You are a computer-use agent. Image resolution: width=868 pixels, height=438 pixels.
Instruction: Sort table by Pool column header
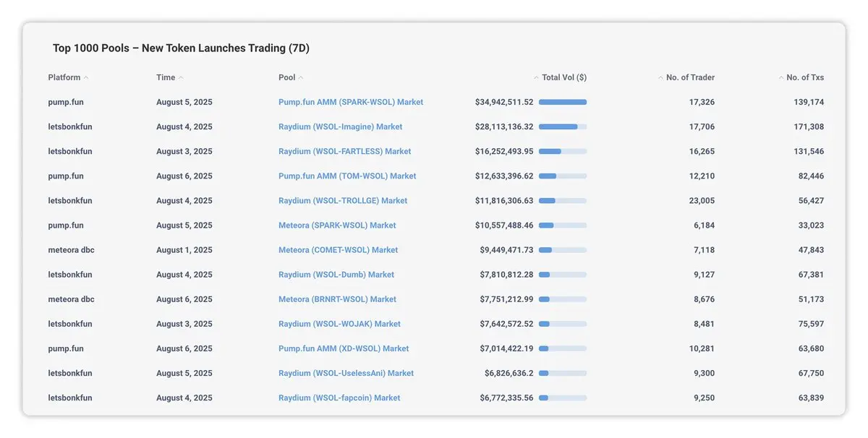tap(291, 77)
